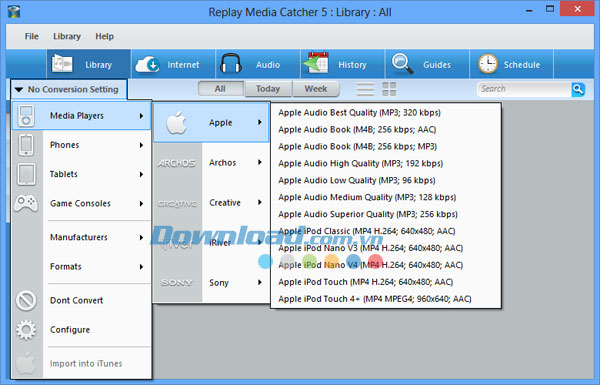Screen dimensions: 600x385
Task: Click the Audio headphones icon
Action: 231,64
